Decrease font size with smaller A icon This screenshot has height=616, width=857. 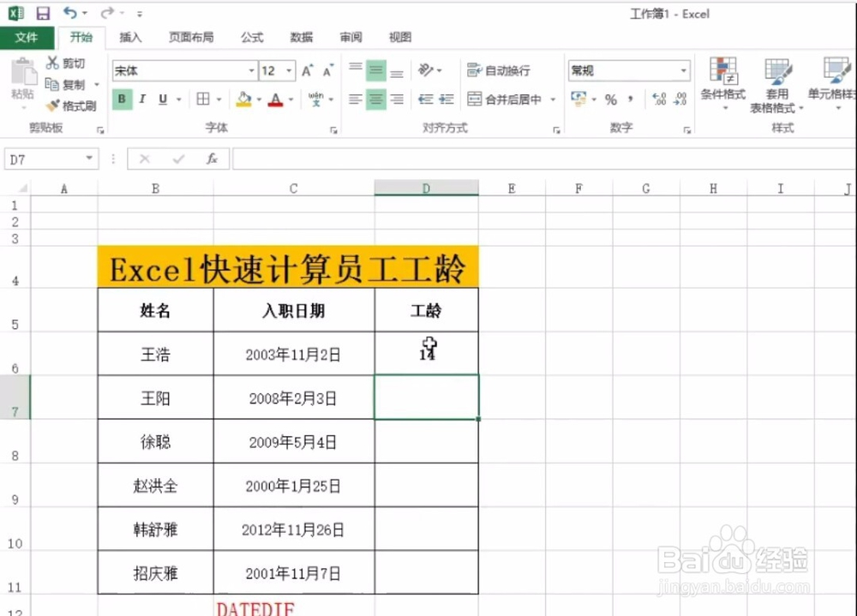pyautogui.click(x=328, y=70)
